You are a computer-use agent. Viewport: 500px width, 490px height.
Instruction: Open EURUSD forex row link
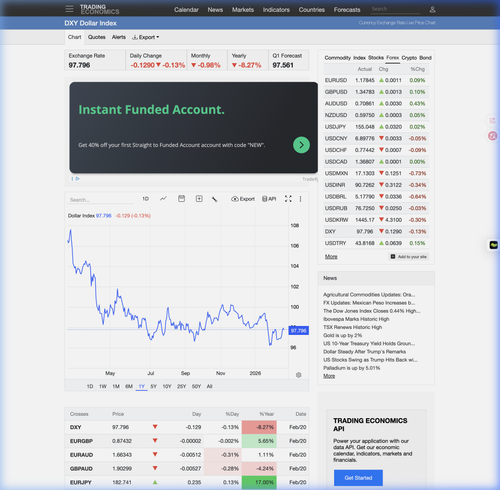click(336, 80)
